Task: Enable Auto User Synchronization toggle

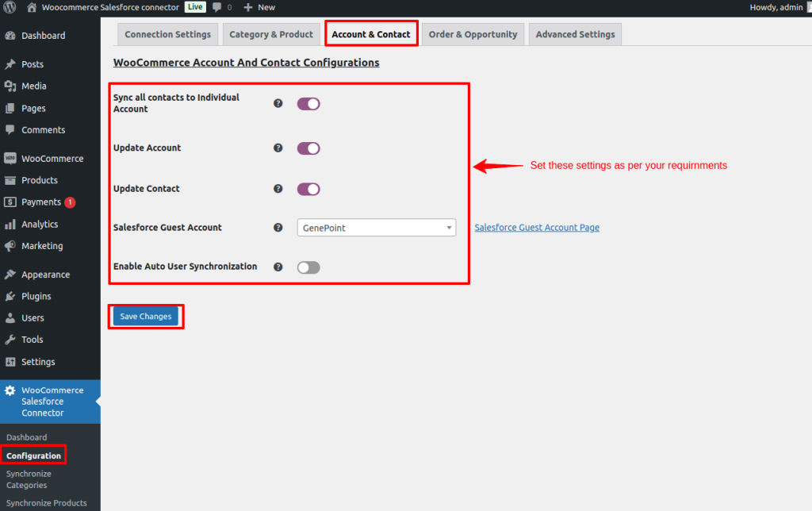Action: pyautogui.click(x=308, y=267)
